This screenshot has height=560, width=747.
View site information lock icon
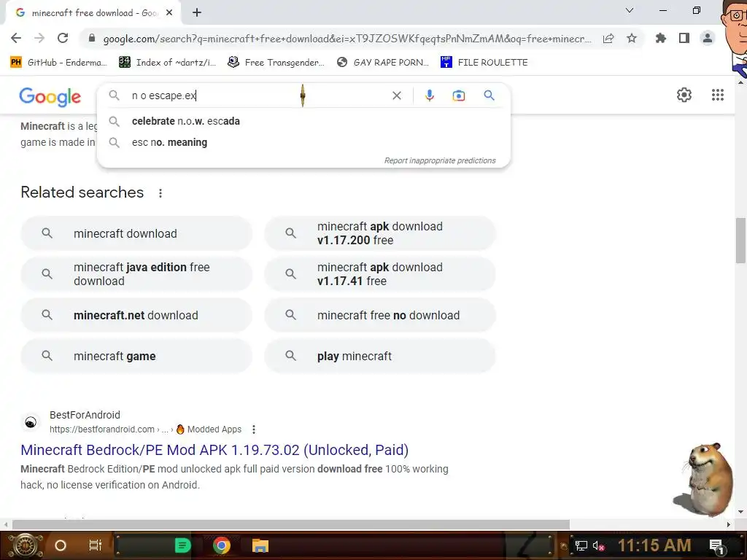point(92,38)
